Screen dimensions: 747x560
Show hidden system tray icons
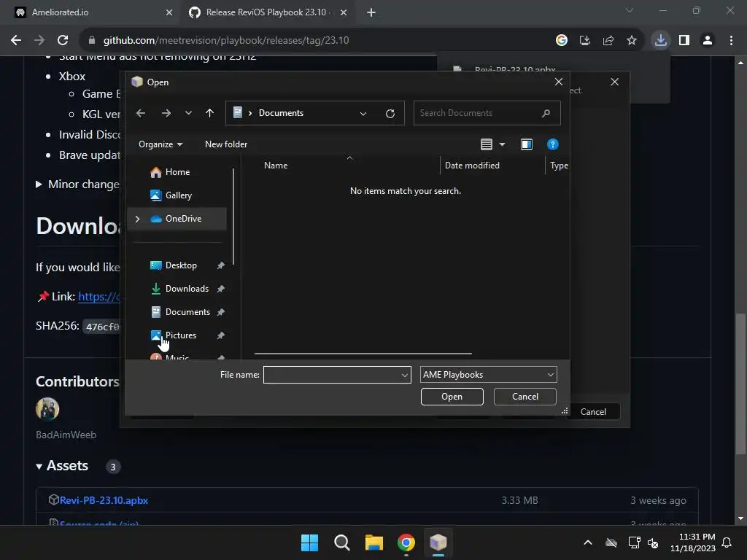588,542
